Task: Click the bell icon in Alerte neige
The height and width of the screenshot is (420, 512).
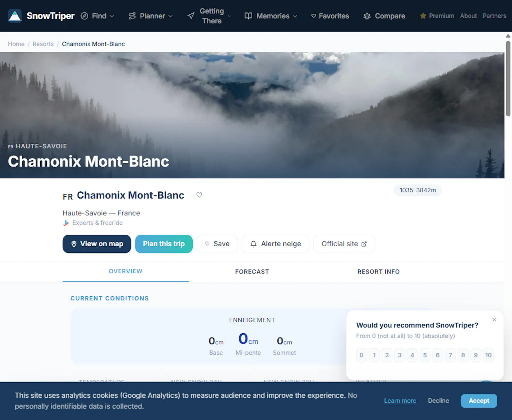Action: click(253, 244)
